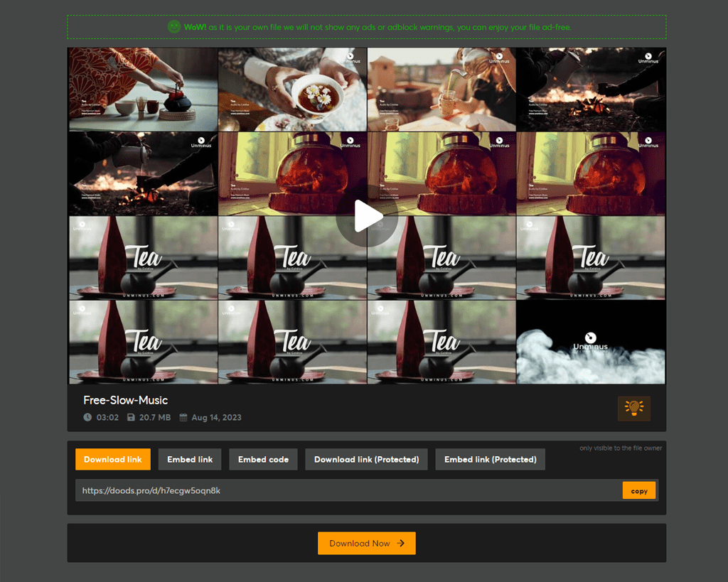Click the orange lightbulb icon near the file title

coord(633,408)
